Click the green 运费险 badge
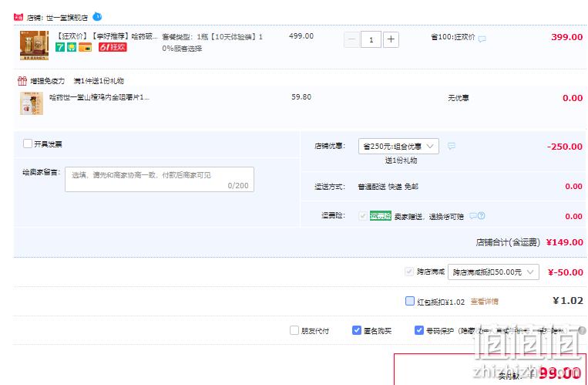The image size is (588, 385). point(380,216)
